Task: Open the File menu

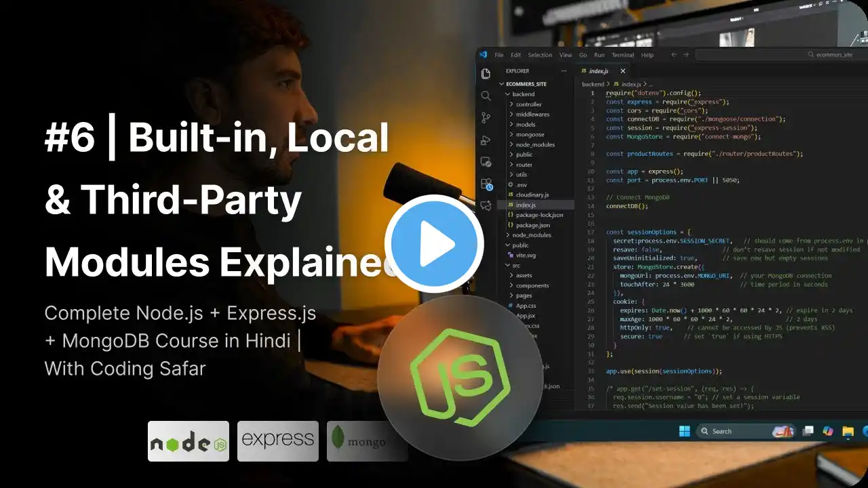Action: 499,55
